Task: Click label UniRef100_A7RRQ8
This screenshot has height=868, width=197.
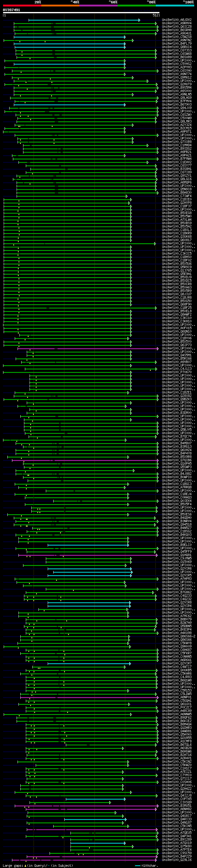Action: 177,487
